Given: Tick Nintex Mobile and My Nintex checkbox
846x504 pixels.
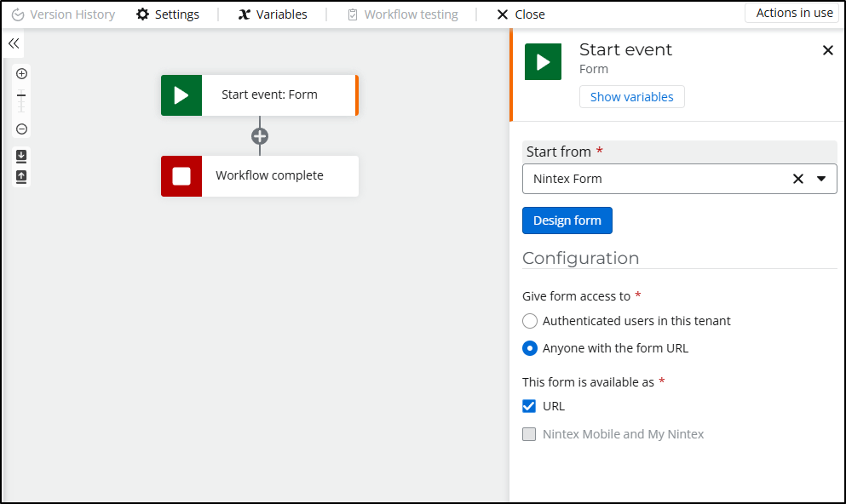Looking at the screenshot, I should pyautogui.click(x=529, y=434).
